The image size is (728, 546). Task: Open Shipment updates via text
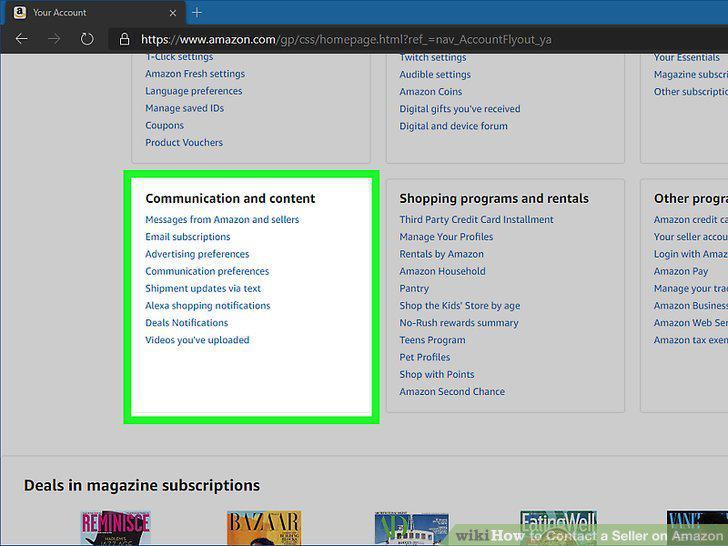[x=203, y=288]
